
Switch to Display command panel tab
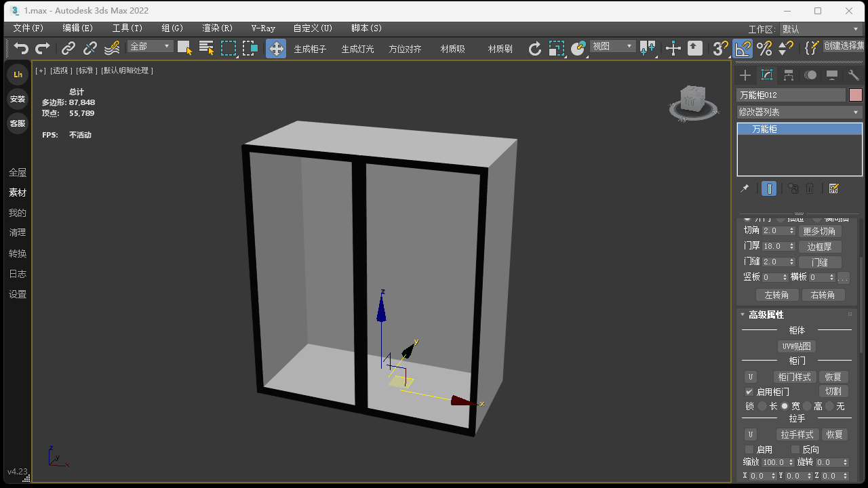click(832, 75)
